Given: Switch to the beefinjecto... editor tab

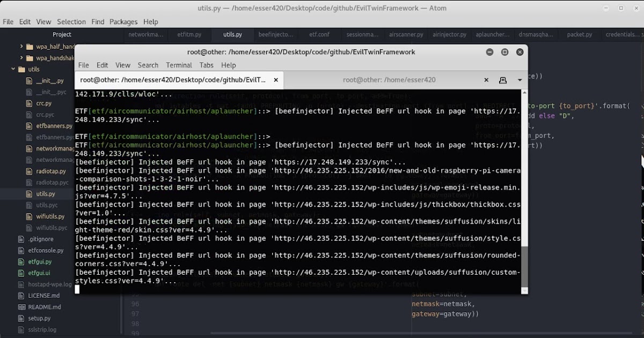Looking at the screenshot, I should click(x=276, y=34).
